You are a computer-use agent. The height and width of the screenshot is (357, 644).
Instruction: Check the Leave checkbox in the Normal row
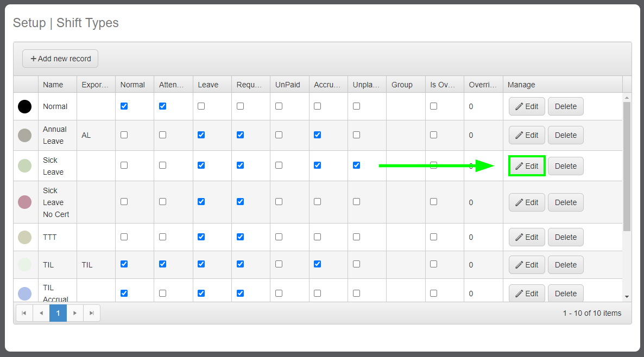(x=201, y=106)
